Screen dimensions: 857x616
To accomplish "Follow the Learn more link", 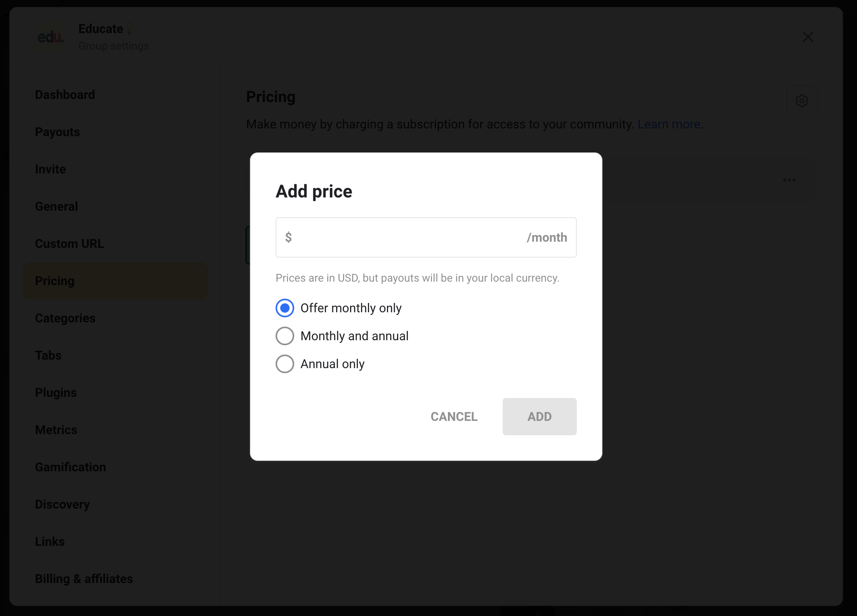I will pos(669,124).
